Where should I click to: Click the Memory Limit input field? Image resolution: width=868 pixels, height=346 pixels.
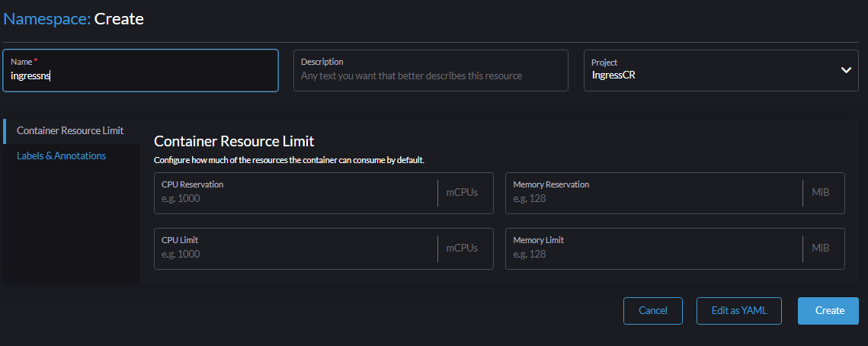click(x=654, y=248)
